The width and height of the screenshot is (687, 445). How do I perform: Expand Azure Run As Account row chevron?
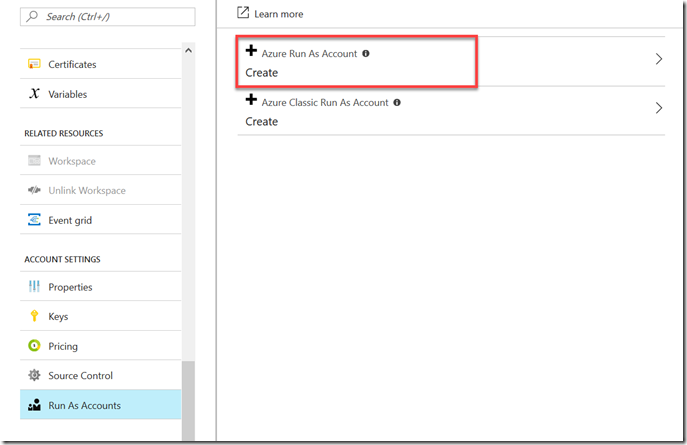(x=659, y=59)
